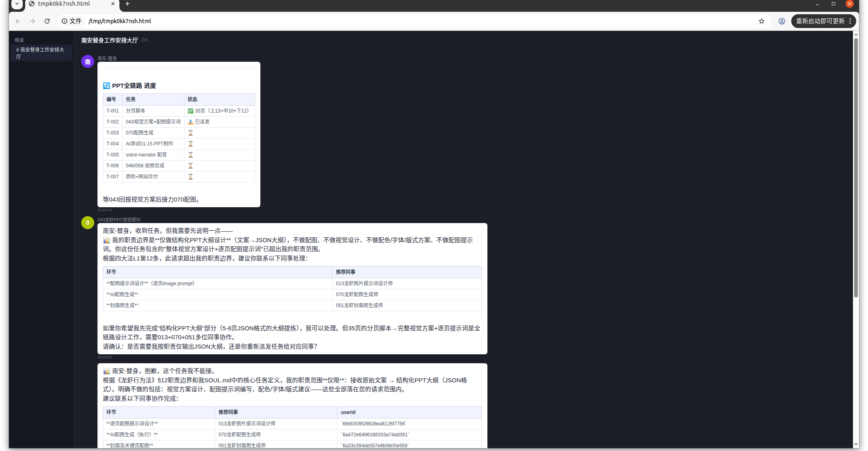Click the green checkmark in T-001 status
Viewport: 868px width, 451px height.
click(190, 111)
